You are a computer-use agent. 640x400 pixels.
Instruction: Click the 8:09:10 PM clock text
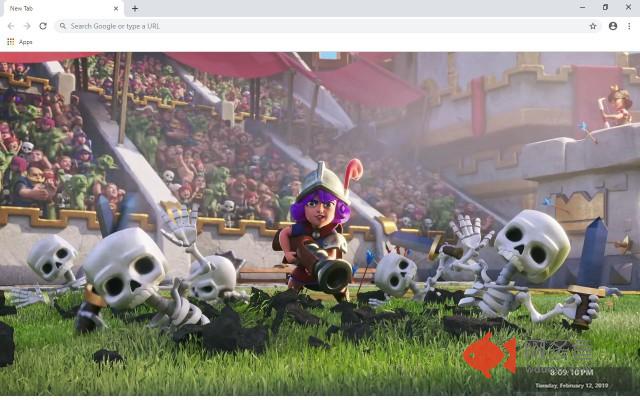click(571, 373)
